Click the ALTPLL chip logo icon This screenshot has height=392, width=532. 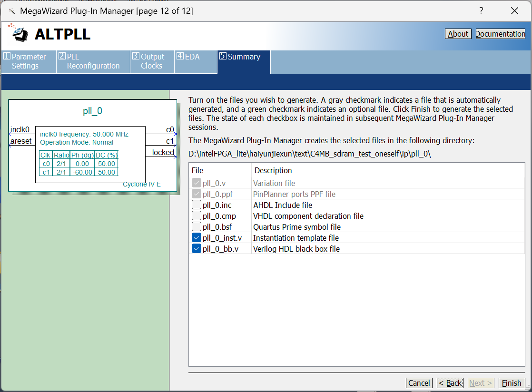[x=19, y=33]
